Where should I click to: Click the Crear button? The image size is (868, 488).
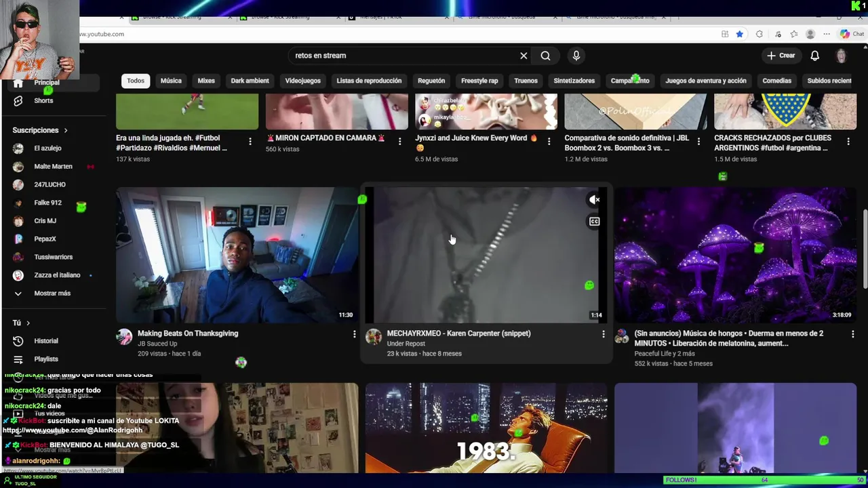pos(781,56)
